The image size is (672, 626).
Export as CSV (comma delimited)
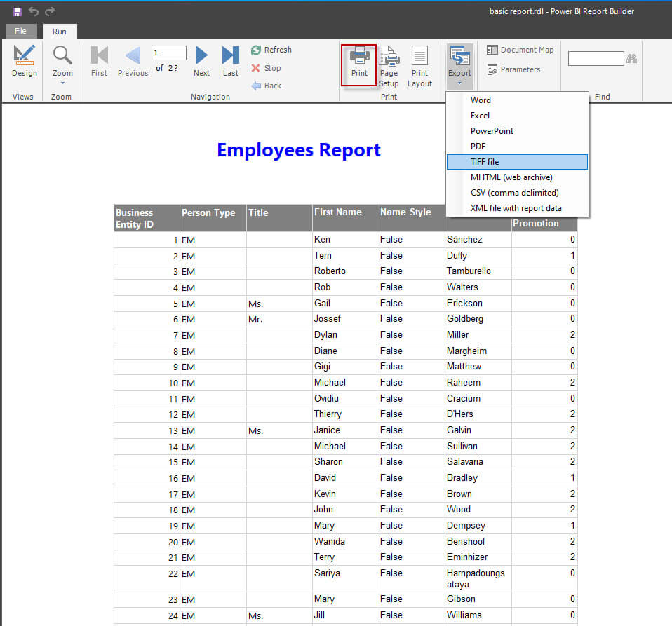[x=514, y=193]
